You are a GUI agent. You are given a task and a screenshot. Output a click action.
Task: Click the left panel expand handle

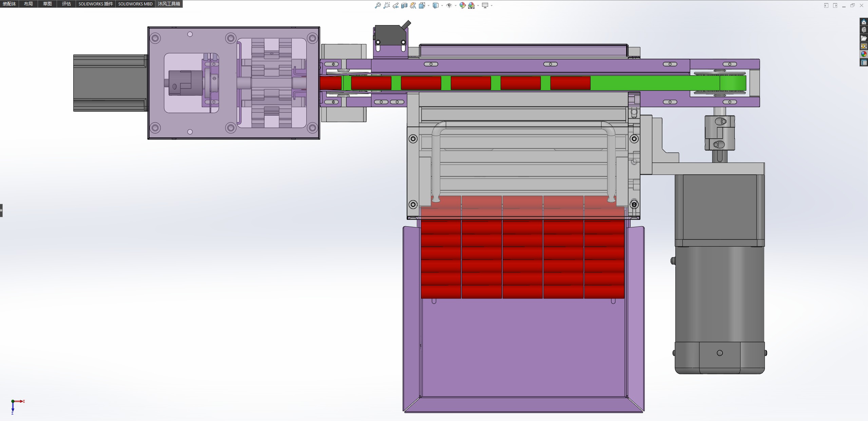point(1,210)
